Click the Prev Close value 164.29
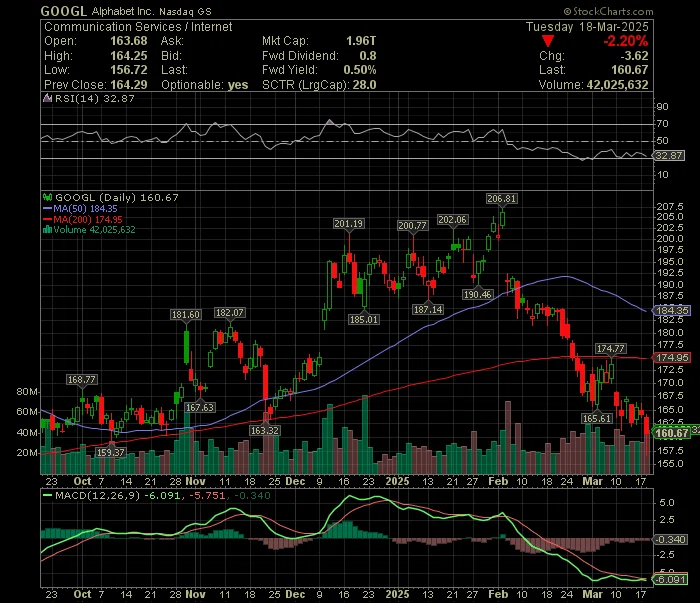The image size is (700, 603). [x=129, y=84]
